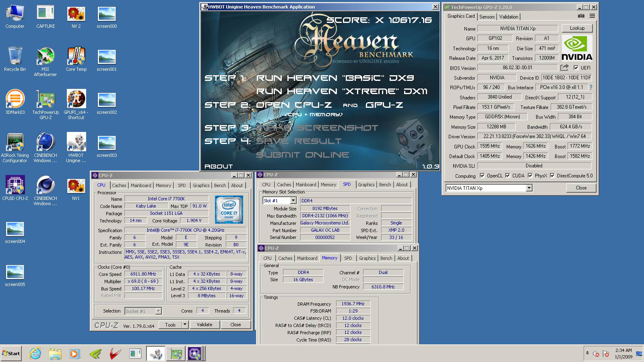Show hidden system tray icons
The image size is (644, 362).
click(587, 353)
